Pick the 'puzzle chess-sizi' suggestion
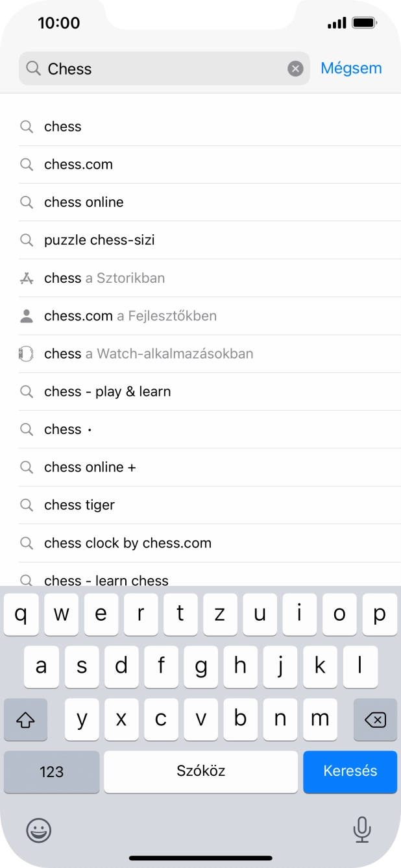401x868 pixels. point(99,240)
